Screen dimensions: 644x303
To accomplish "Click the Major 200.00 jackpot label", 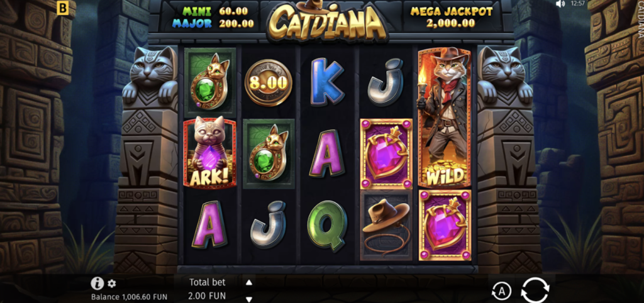I will [213, 23].
